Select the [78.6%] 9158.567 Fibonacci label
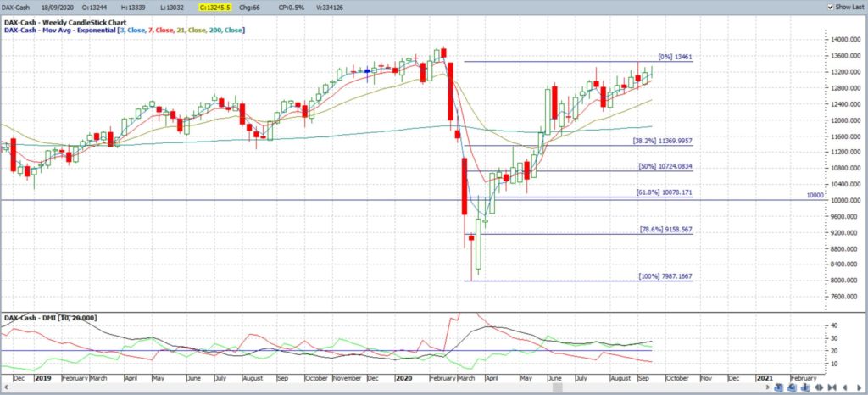The image size is (868, 395). coord(666,229)
